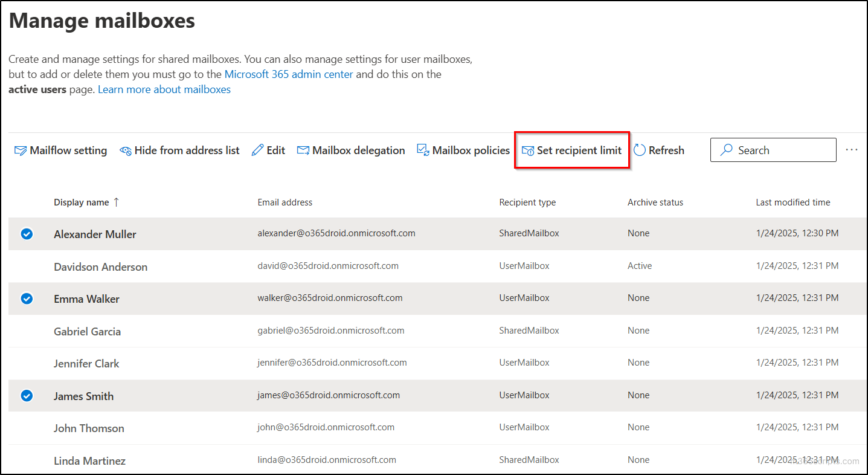Click inside the Search input field
Viewport: 868px width, 475px height.
(779, 149)
